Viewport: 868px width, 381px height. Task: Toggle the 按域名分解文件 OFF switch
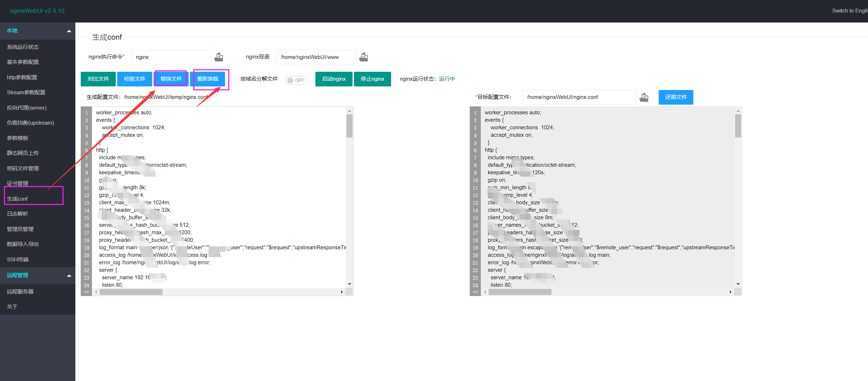295,80
